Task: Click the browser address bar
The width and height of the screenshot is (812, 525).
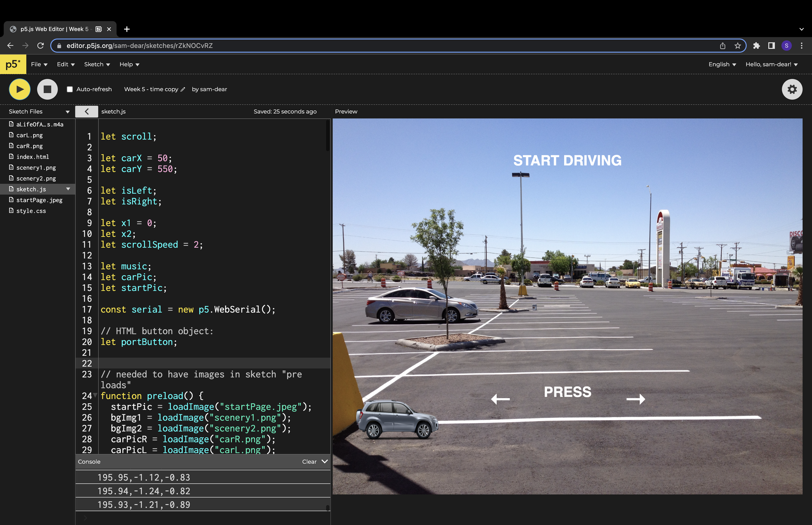Action: tap(375, 46)
